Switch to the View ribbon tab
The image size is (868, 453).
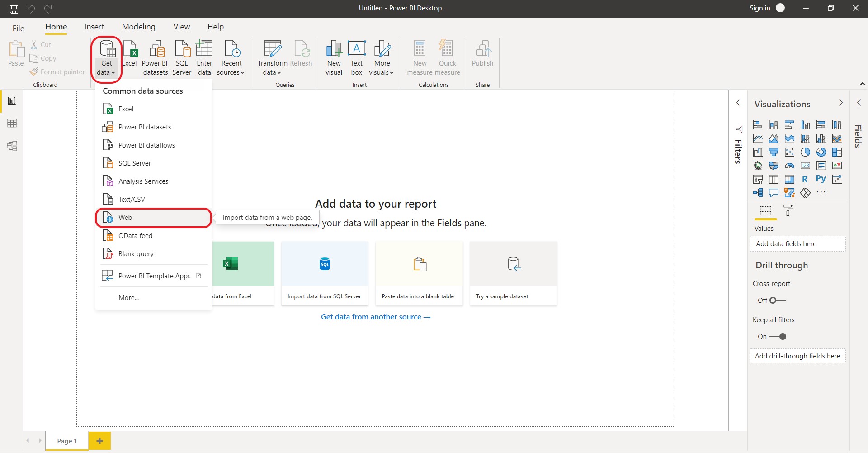pos(182,27)
